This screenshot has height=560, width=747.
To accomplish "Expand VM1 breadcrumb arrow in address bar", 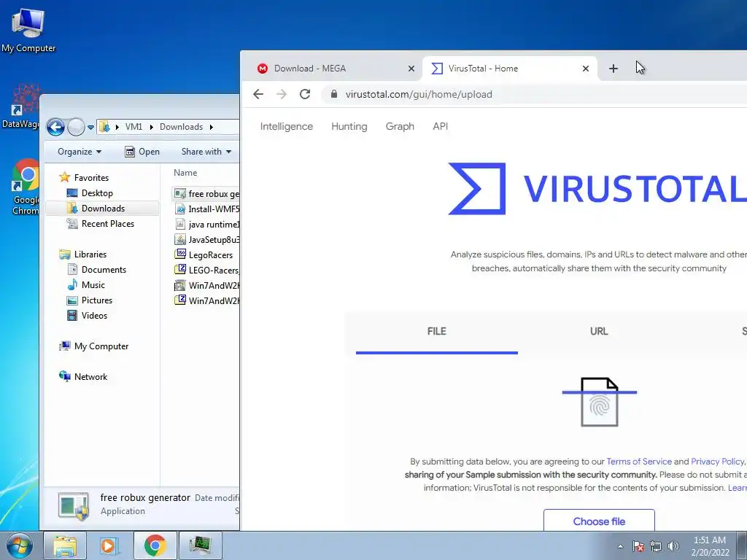I will point(151,127).
